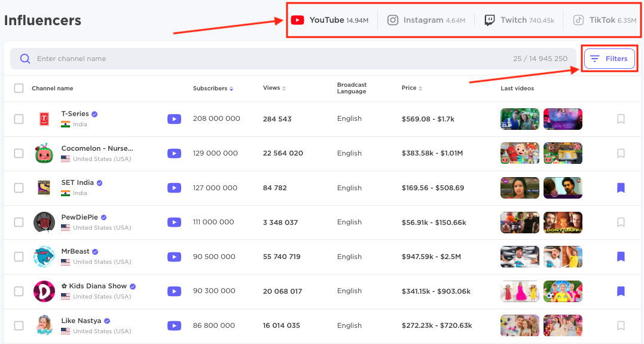Click T-Series verified badge
This screenshot has height=344, width=644.
(x=94, y=114)
